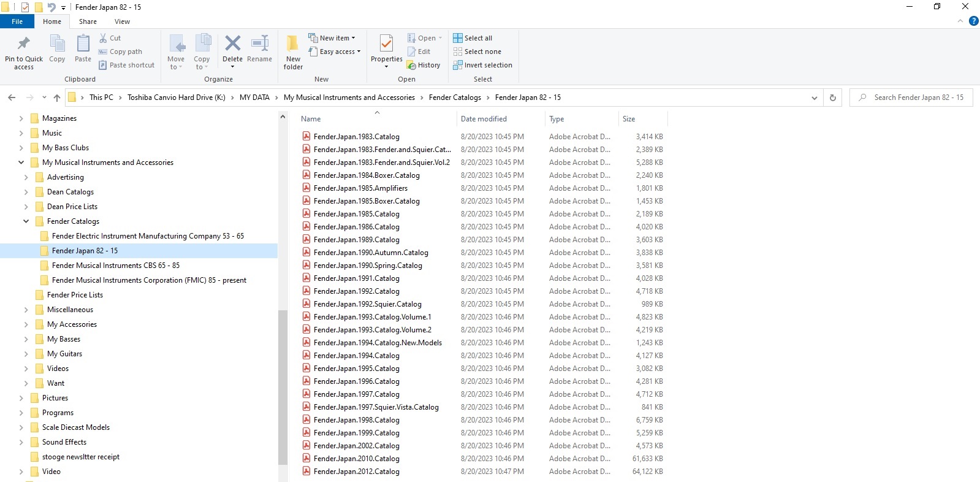Click the Copy to icon
This screenshot has height=482, width=980.
[202, 44]
